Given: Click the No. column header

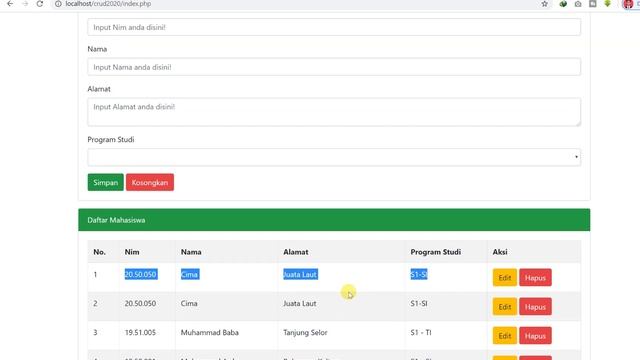Looking at the screenshot, I should (99, 252).
